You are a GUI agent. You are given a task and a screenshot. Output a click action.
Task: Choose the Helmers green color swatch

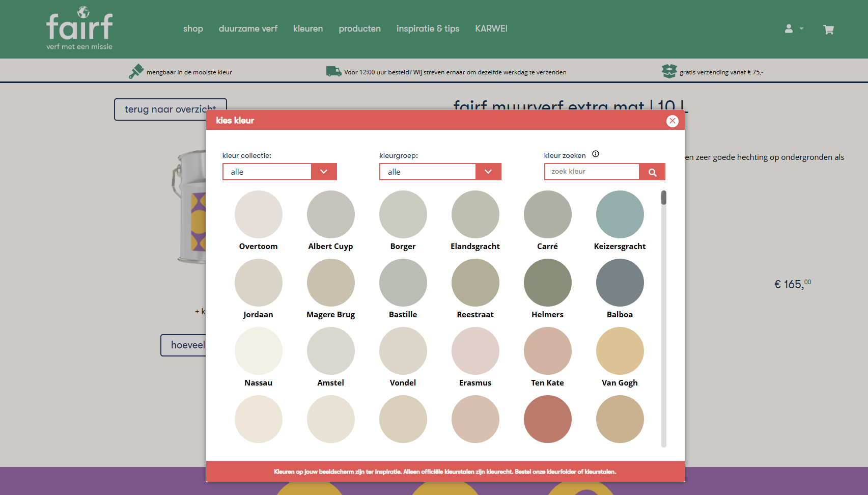[547, 283]
